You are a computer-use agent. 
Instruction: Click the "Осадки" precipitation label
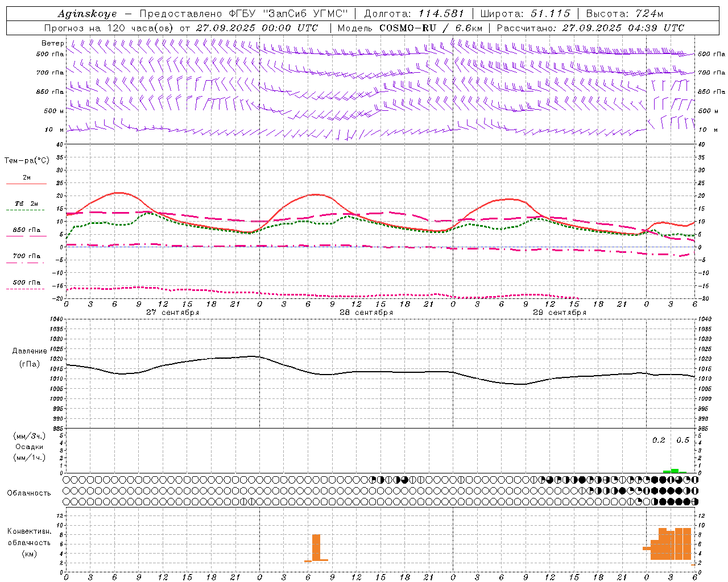pos(30,447)
